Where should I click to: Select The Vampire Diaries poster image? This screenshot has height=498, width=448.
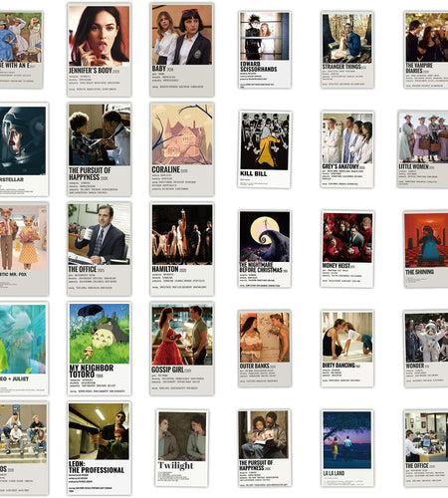pos(427,37)
